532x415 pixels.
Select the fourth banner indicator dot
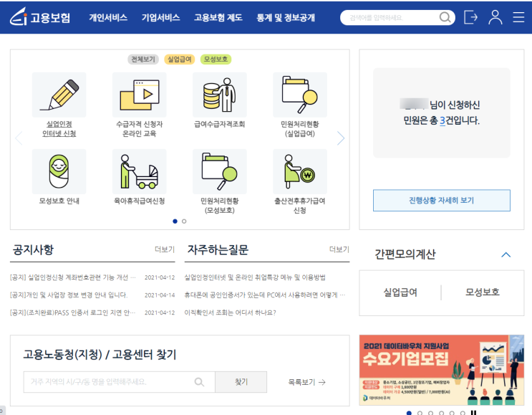(x=441, y=413)
